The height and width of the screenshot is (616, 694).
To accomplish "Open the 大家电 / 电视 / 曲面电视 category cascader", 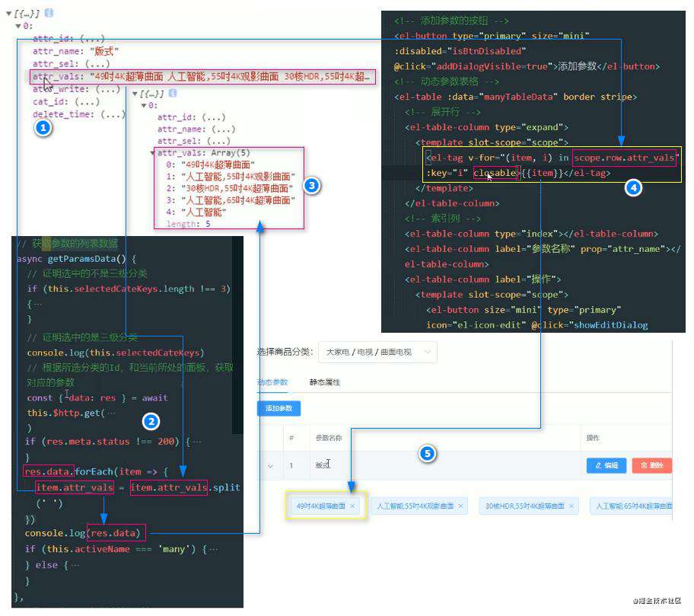I will click(x=377, y=352).
